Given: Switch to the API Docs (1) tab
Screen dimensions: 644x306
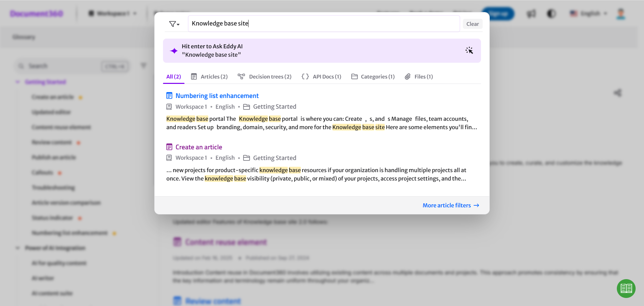Looking at the screenshot, I should pyautogui.click(x=321, y=76).
